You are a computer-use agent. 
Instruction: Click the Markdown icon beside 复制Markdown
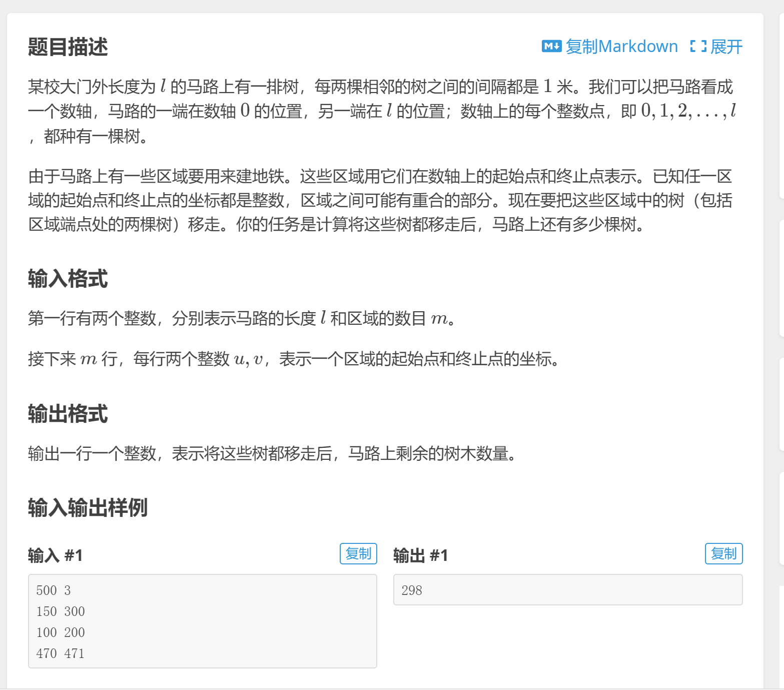pyautogui.click(x=551, y=47)
